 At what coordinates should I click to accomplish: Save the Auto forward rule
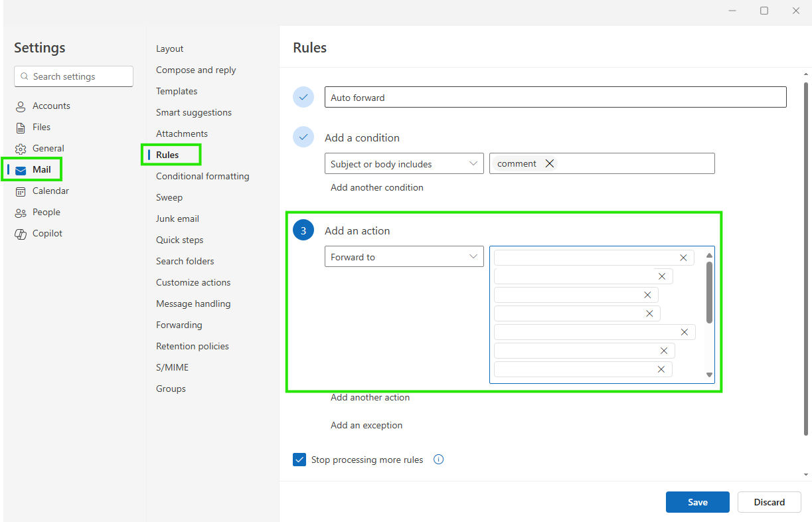[x=697, y=502]
